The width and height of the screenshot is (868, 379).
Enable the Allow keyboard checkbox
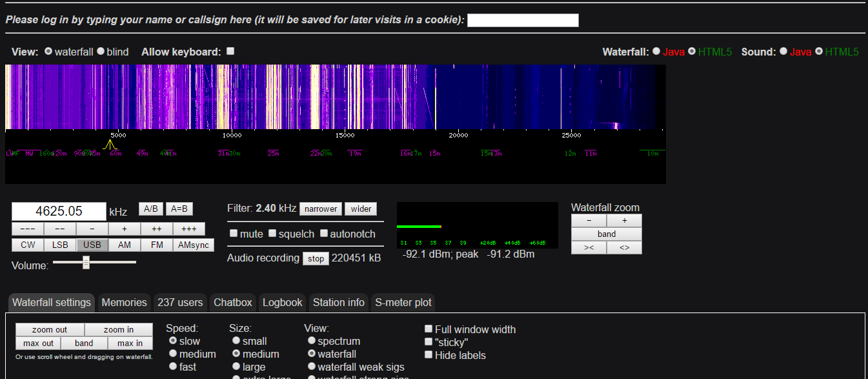click(230, 51)
